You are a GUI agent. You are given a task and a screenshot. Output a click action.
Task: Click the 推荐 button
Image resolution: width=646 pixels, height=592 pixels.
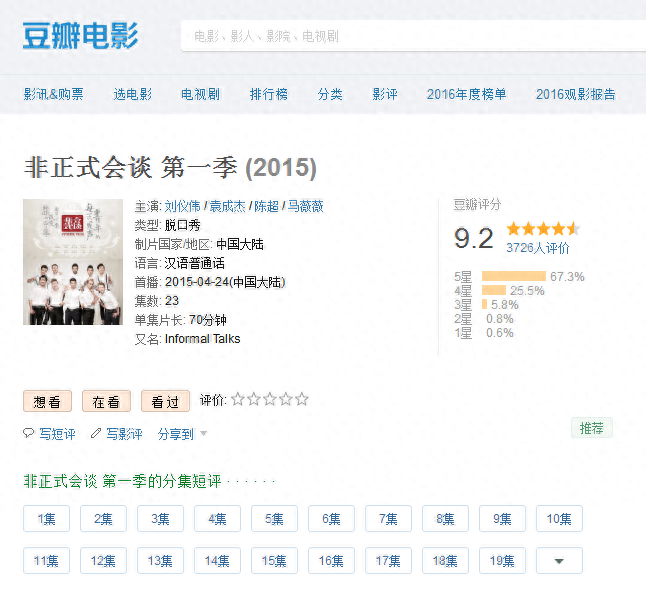tap(591, 428)
